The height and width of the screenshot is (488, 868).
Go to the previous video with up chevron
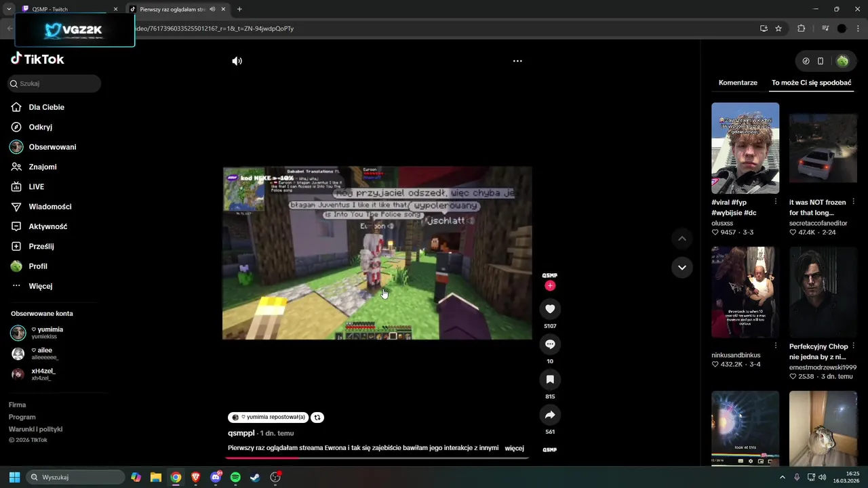682,239
